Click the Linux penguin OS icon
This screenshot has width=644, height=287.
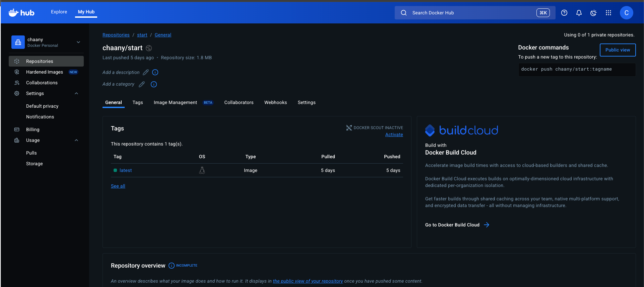coord(202,170)
